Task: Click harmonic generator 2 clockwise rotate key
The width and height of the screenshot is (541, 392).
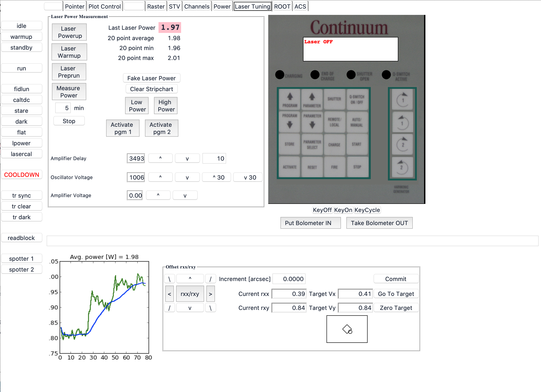Action: [402, 144]
